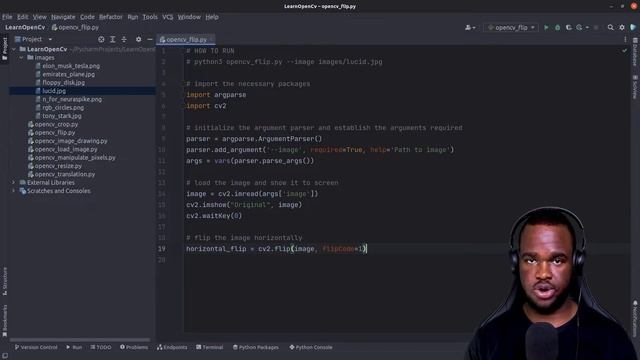Click LearnOpenCv breadcrumb in navigation bar
This screenshot has width=640, height=360.
click(x=25, y=27)
